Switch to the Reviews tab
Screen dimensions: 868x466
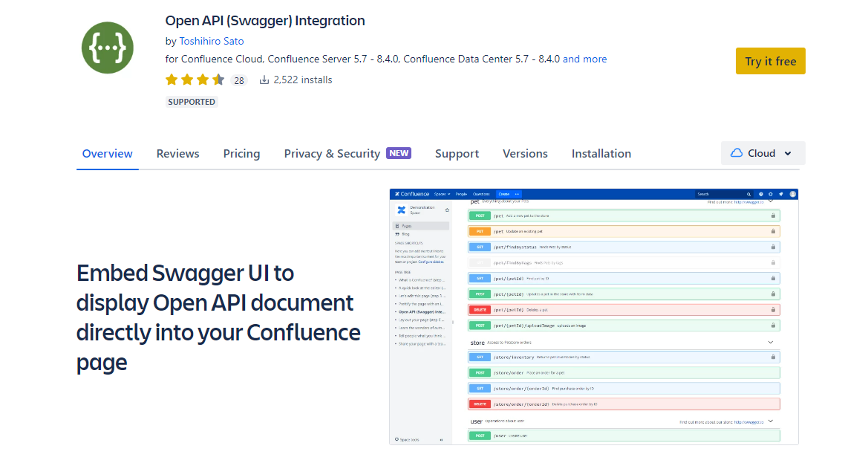point(177,154)
